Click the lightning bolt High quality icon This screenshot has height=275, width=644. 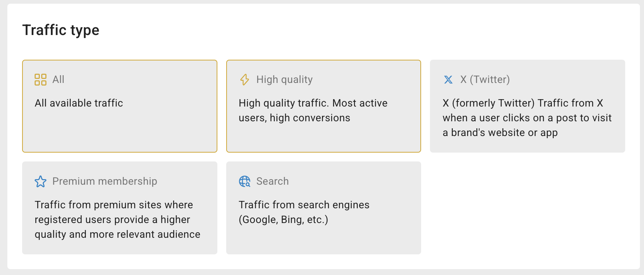245,80
